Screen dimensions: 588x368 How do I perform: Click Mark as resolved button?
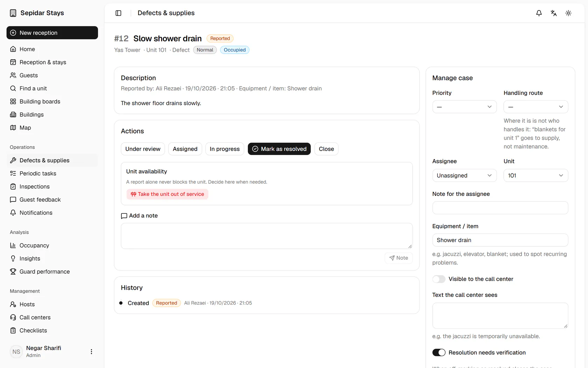pyautogui.click(x=279, y=149)
